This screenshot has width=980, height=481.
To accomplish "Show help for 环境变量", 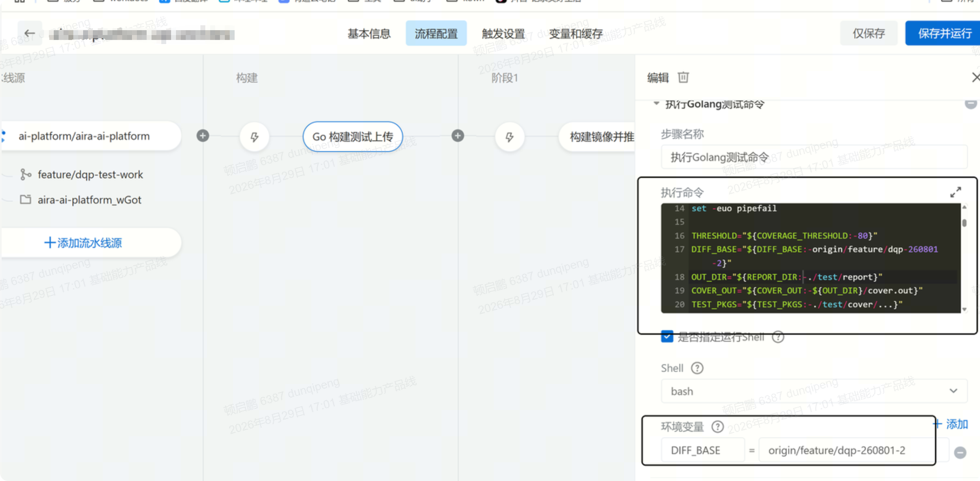I will coord(717,427).
